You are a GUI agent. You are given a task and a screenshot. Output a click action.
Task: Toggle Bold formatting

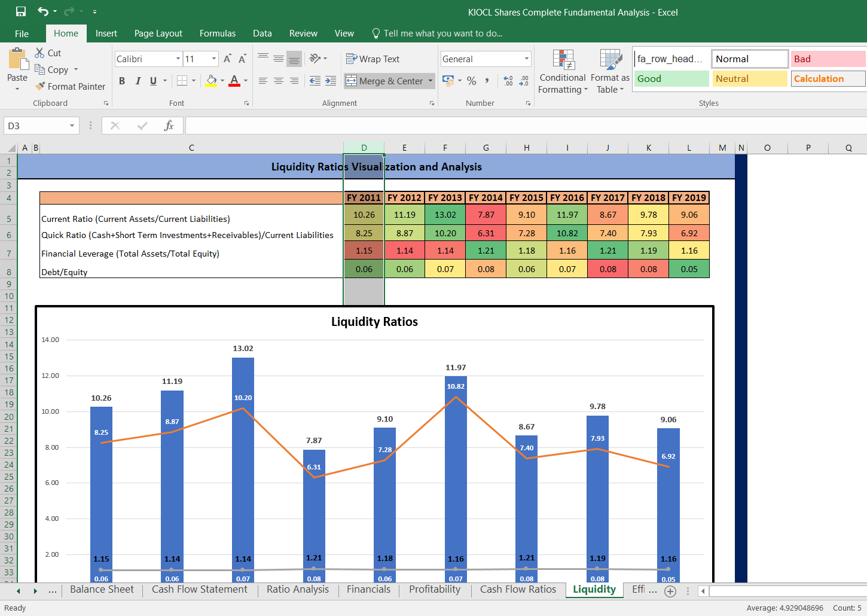point(122,81)
